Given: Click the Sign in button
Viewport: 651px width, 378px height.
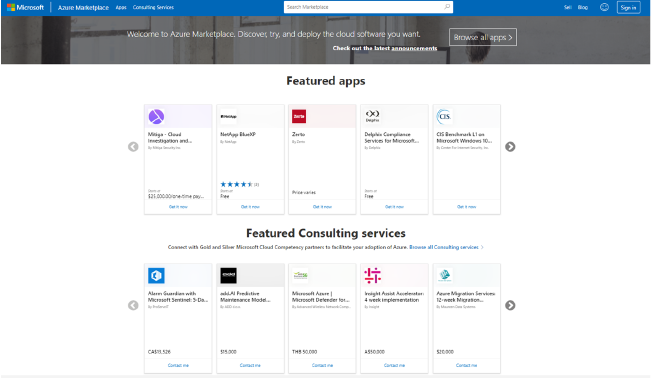Looking at the screenshot, I should tap(628, 7).
